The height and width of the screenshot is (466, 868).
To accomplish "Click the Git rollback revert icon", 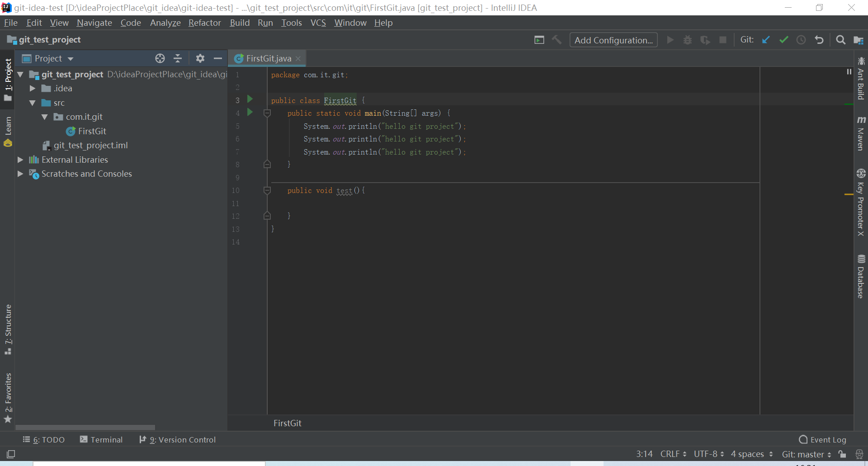I will (819, 40).
